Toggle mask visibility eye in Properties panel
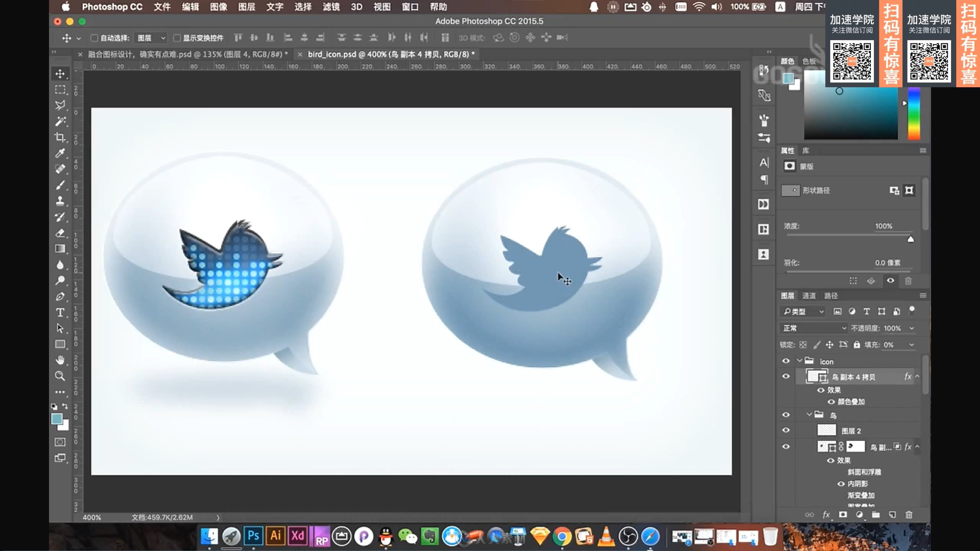980x551 pixels. [890, 280]
